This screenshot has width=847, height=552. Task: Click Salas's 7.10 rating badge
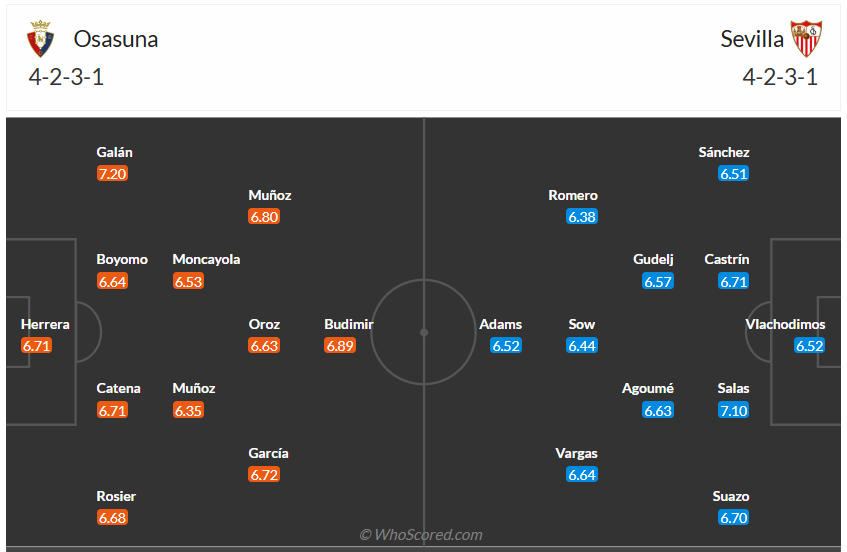(733, 410)
